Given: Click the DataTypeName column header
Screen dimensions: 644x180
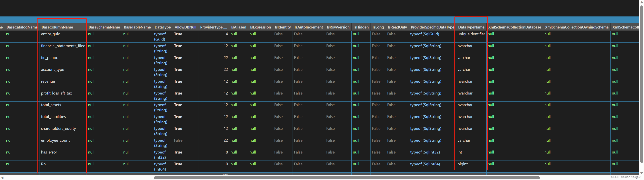Looking at the screenshot, I should click(x=471, y=27).
